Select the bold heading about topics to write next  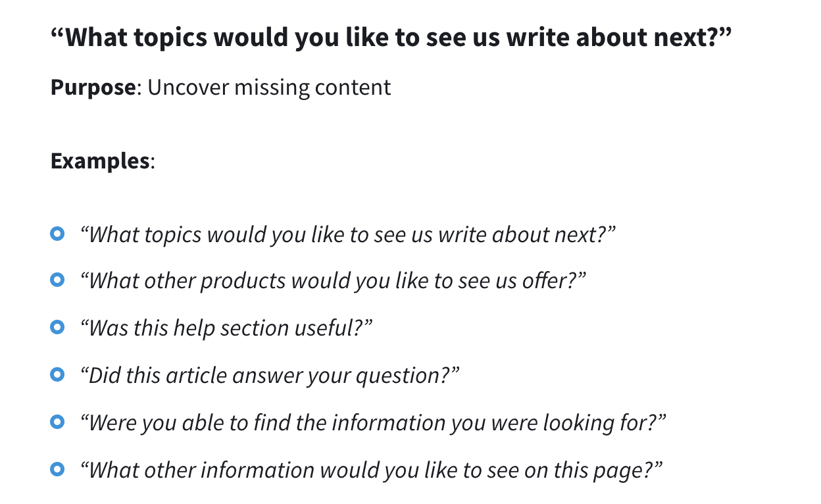pos(391,39)
